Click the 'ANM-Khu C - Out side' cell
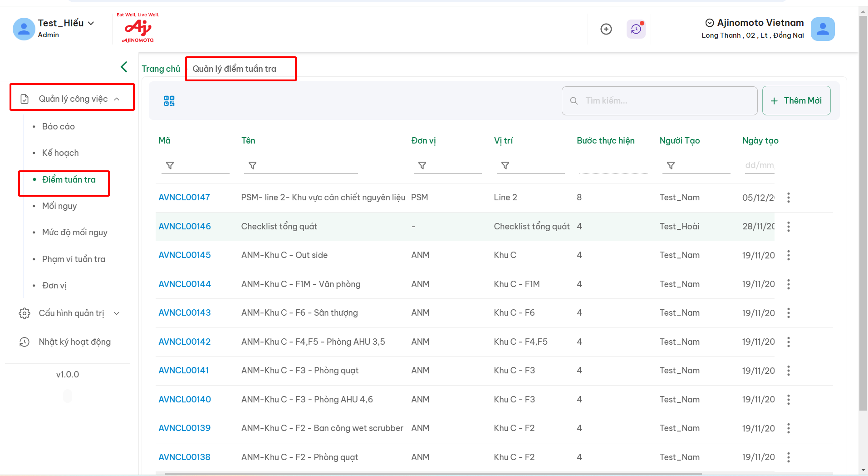Viewport: 868px width, 476px height. tap(284, 255)
